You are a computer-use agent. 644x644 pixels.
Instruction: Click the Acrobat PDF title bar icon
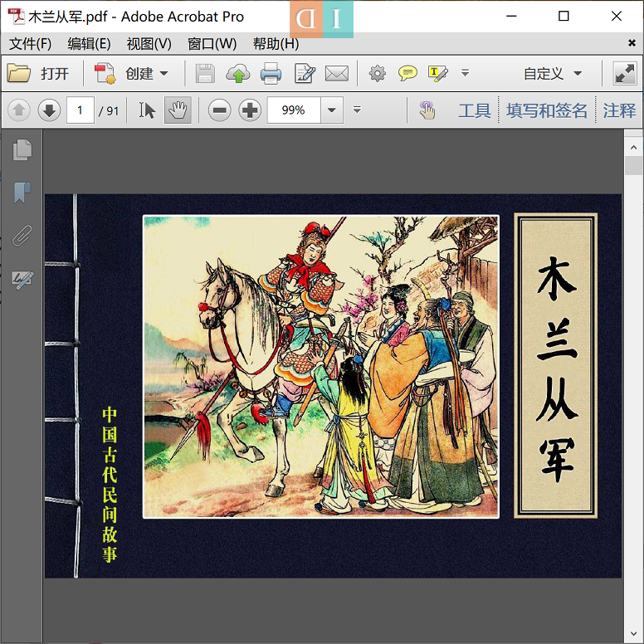pos(16,17)
